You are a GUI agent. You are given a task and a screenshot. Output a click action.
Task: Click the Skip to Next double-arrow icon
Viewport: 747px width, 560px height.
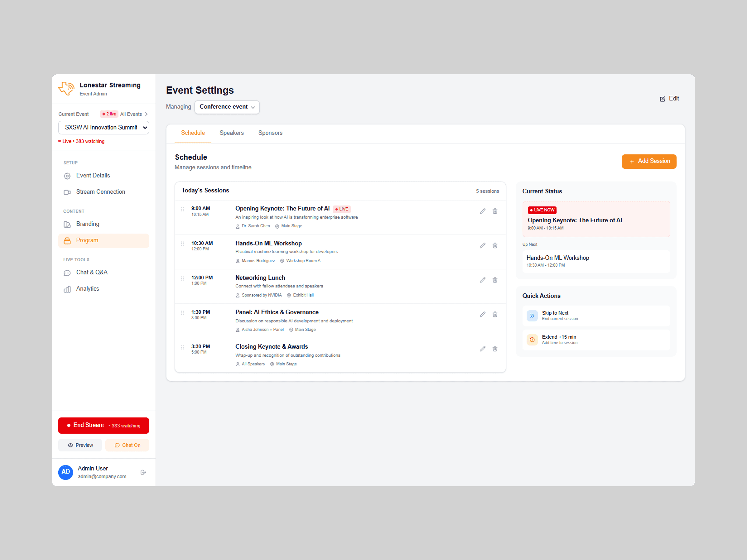pyautogui.click(x=532, y=316)
